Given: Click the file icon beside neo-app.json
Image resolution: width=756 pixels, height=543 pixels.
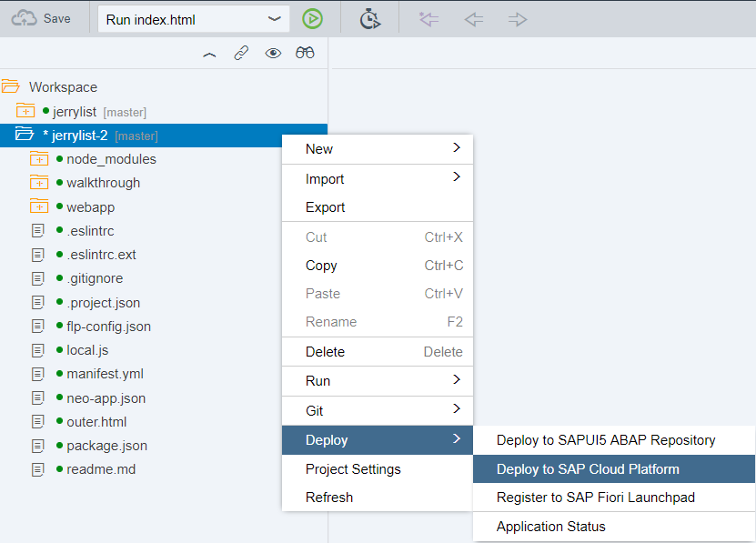Looking at the screenshot, I should point(37,398).
